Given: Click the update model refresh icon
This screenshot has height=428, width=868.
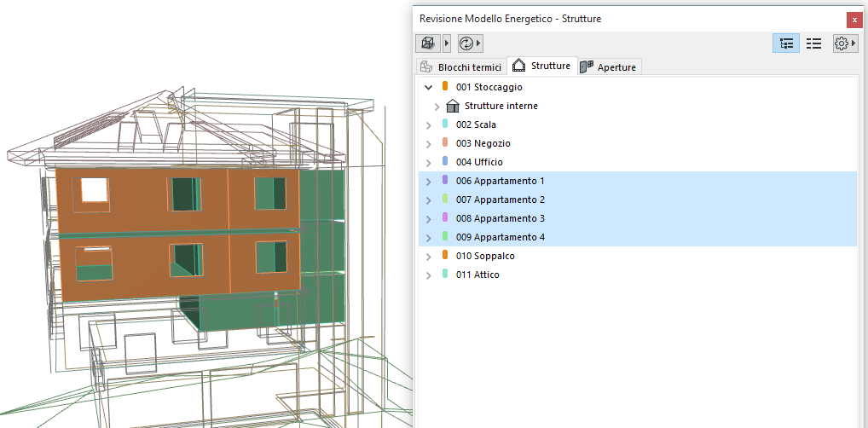Looking at the screenshot, I should coord(466,43).
